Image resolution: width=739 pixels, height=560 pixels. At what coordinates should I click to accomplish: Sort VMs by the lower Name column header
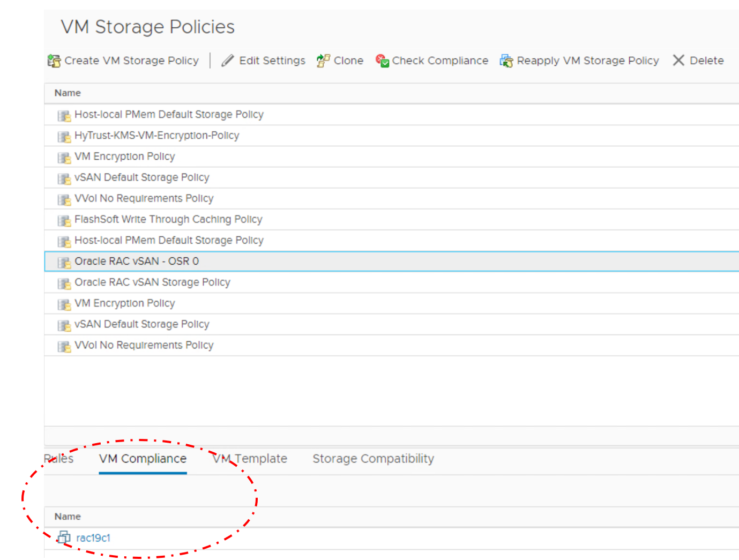[68, 517]
